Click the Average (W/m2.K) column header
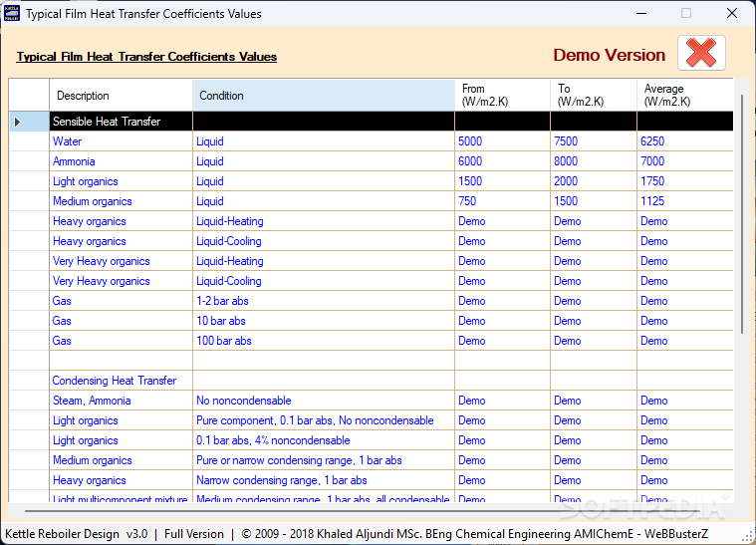 685,96
